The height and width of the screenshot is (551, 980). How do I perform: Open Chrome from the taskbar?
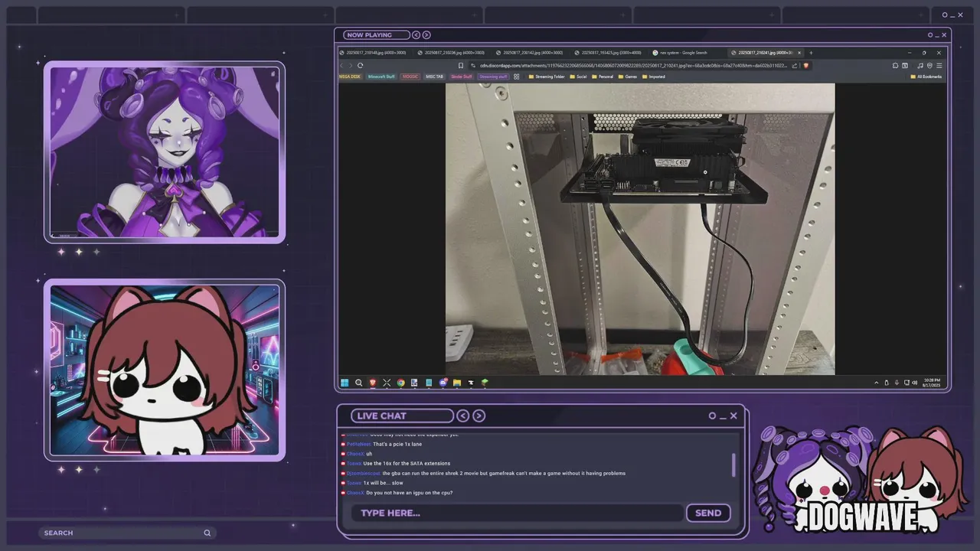(400, 383)
